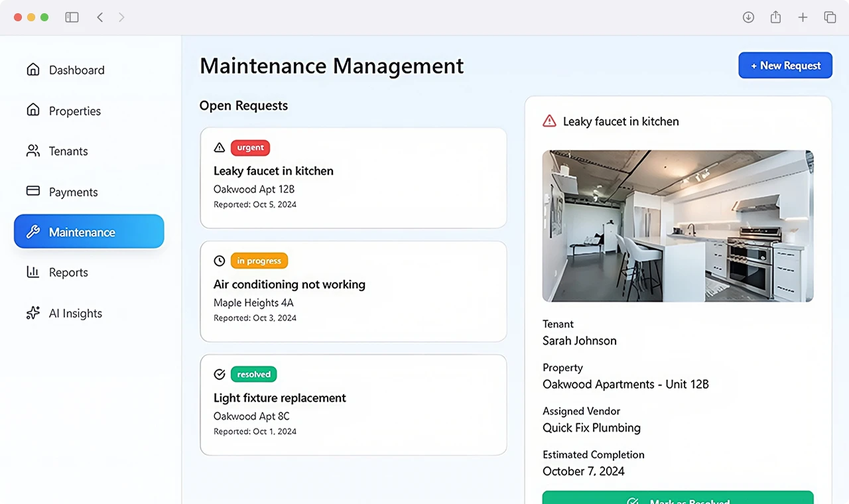Toggle the sidebar panel icon
Image resolution: width=849 pixels, height=504 pixels.
(x=72, y=17)
